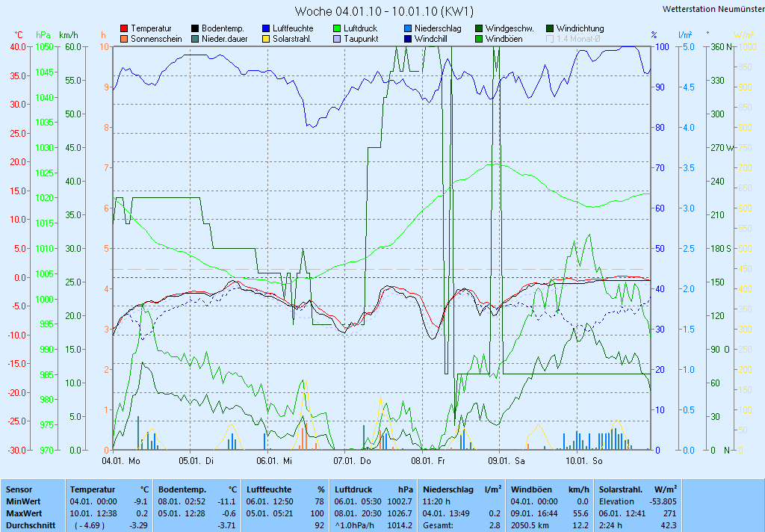Click the '05.01. 12:28' timestamp
The height and width of the screenshot is (532, 765).
(182, 514)
